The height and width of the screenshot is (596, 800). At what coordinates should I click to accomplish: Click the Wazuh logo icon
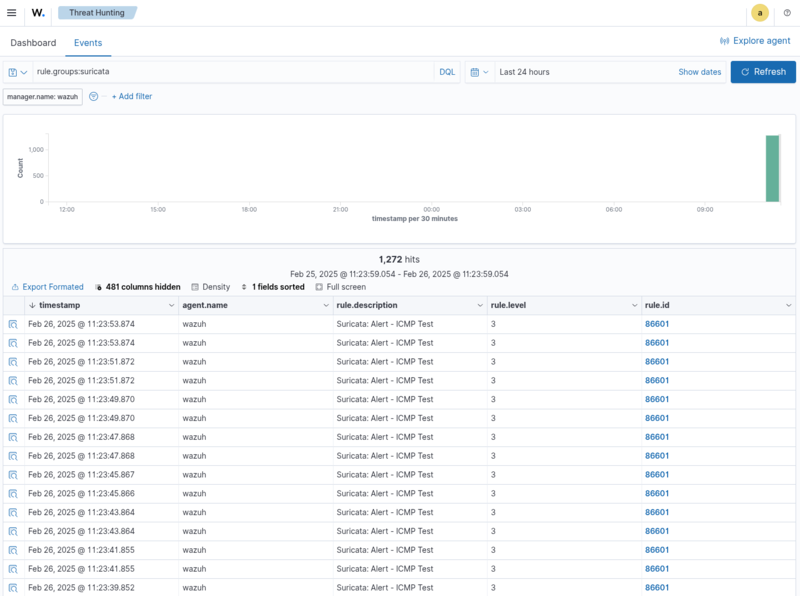point(38,13)
